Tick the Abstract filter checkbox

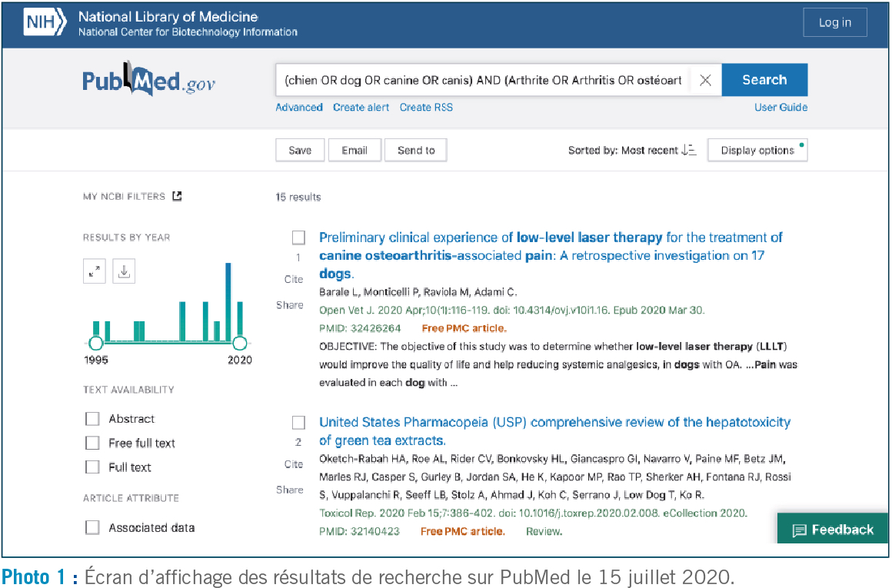92,419
